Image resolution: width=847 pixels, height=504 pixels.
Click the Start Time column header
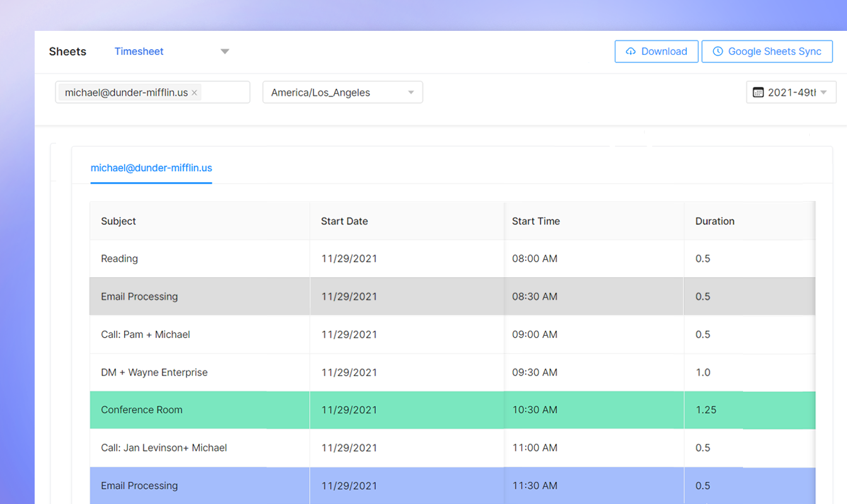[x=594, y=221]
